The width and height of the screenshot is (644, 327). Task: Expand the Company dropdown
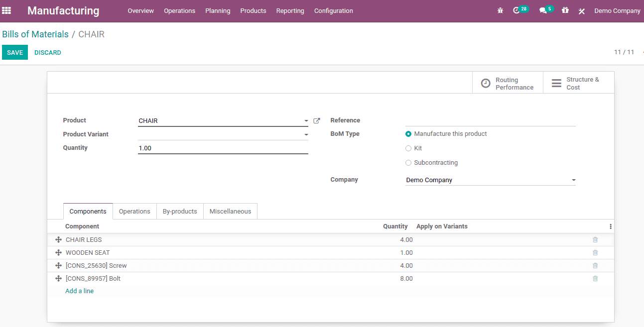point(573,180)
